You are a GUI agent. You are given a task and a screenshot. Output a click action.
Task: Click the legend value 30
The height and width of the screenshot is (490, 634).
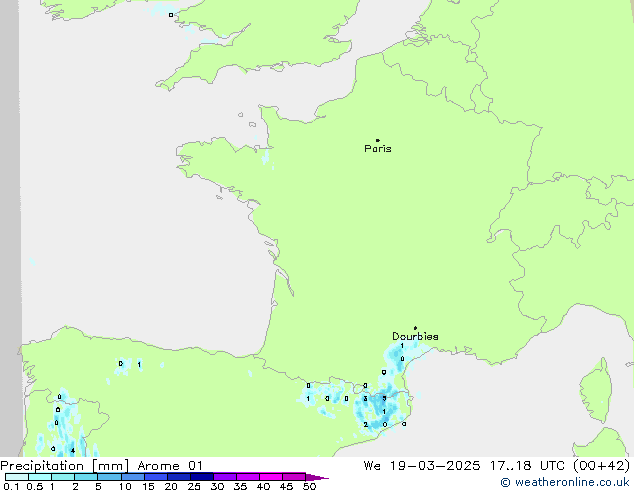(x=218, y=486)
